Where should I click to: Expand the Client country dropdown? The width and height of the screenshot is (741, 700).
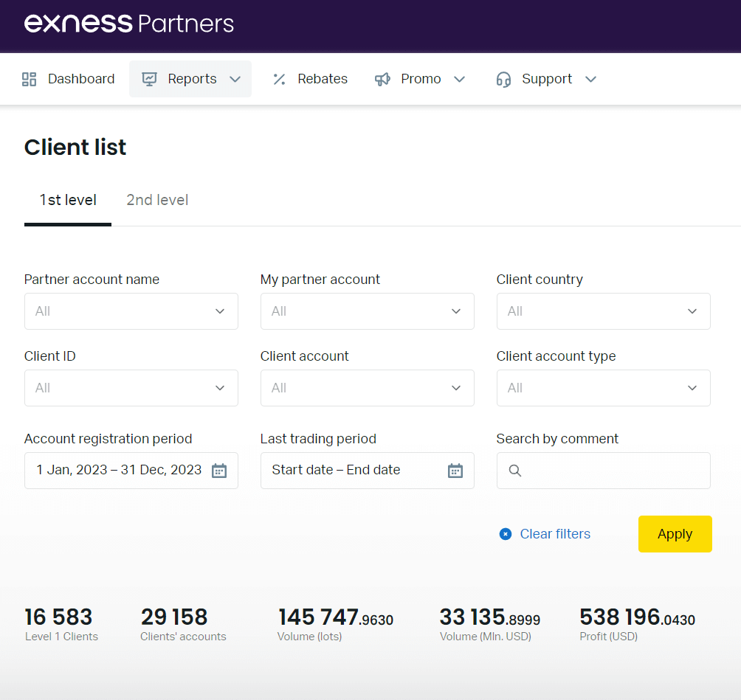(604, 311)
